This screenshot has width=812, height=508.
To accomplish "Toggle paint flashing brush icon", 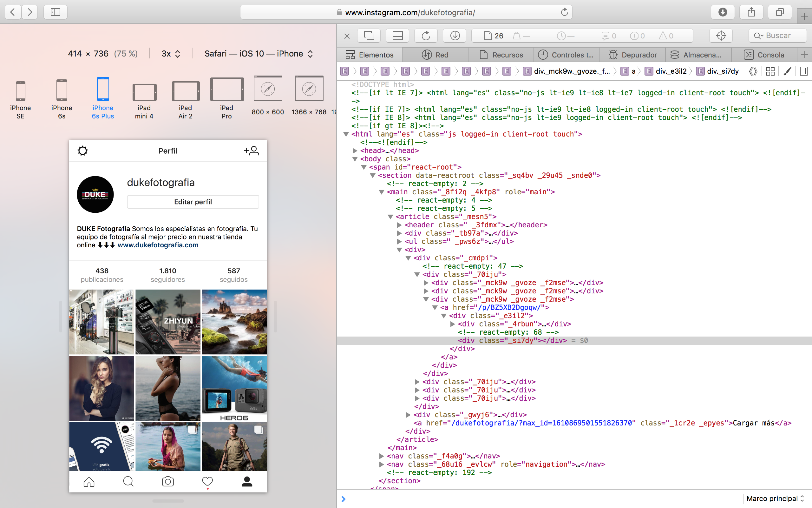I will (787, 71).
